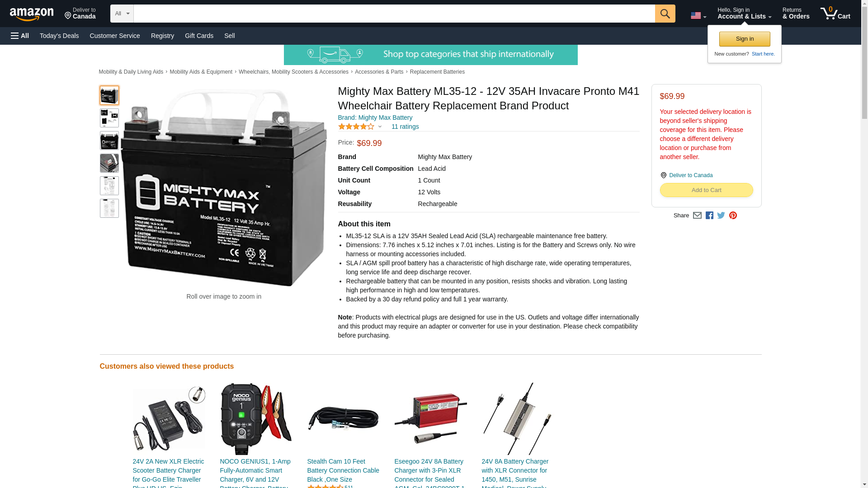Open the cart icon
868x488 pixels.
[835, 14]
